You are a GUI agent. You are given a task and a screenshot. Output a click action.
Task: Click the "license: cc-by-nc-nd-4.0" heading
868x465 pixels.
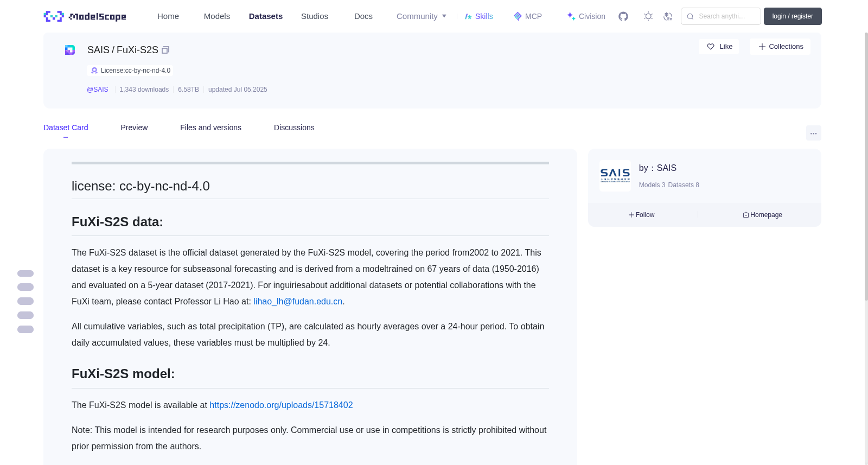click(x=141, y=186)
